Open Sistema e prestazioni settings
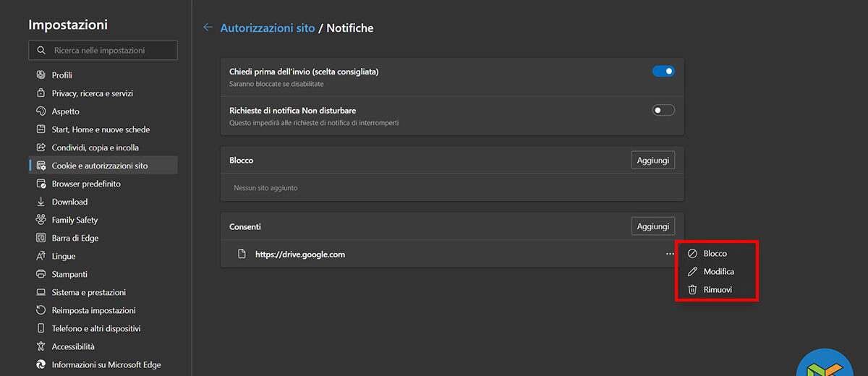The height and width of the screenshot is (376, 868). [88, 292]
